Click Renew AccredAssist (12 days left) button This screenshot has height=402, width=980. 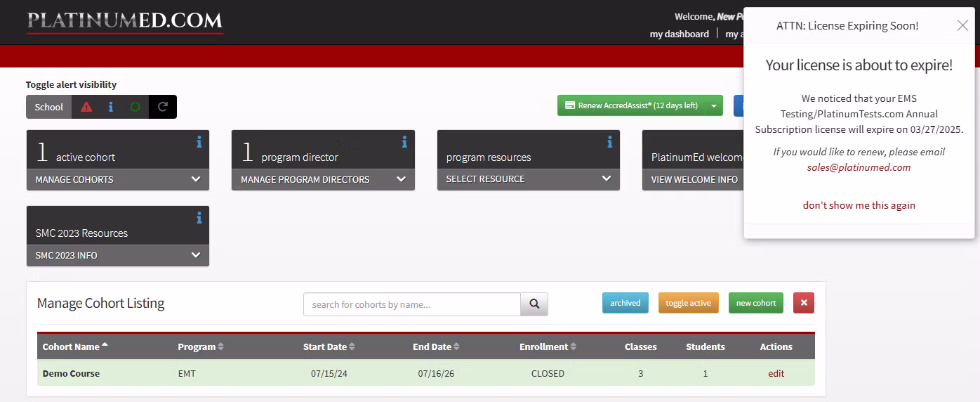pos(631,105)
